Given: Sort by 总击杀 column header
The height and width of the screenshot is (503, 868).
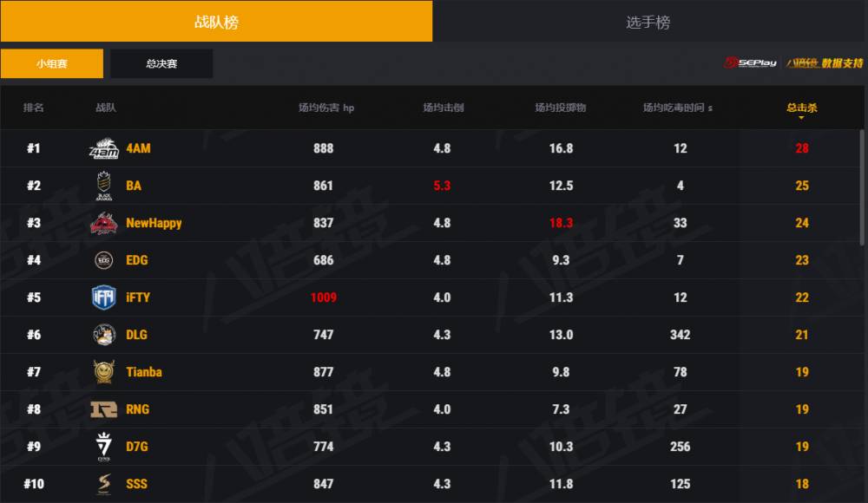Looking at the screenshot, I should click(801, 108).
